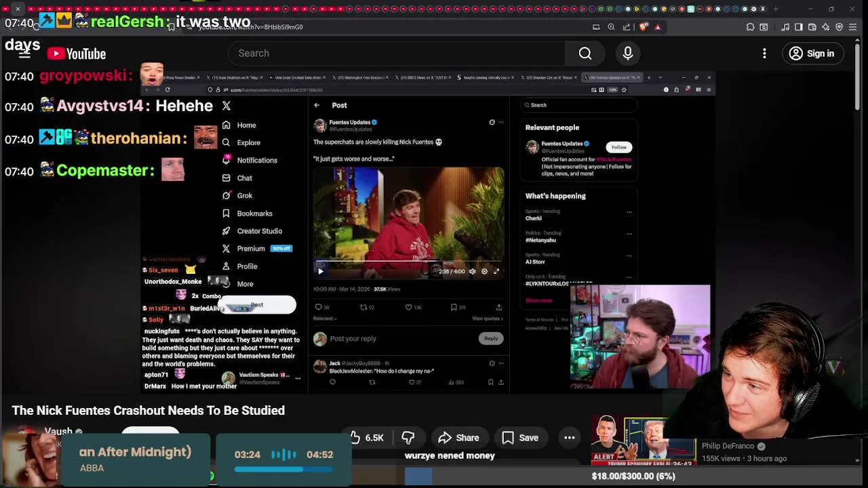Image resolution: width=868 pixels, height=488 pixels.
Task: Click the Reply button
Action: (x=491, y=338)
